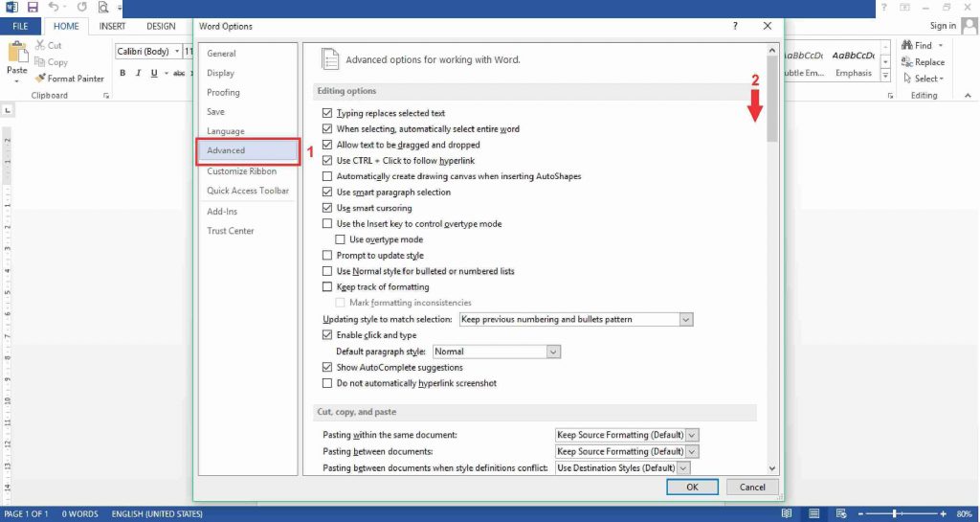This screenshot has height=522, width=980.
Task: Open the FILE tab
Action: click(x=20, y=26)
